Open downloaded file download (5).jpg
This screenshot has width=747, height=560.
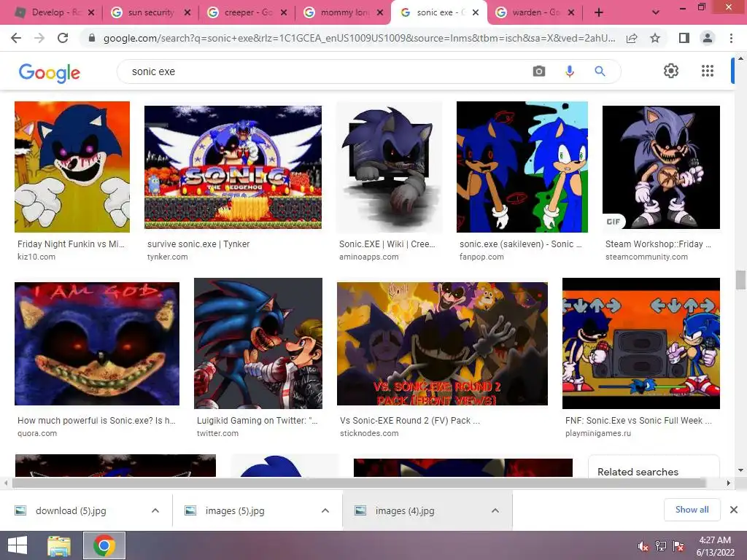click(x=71, y=510)
